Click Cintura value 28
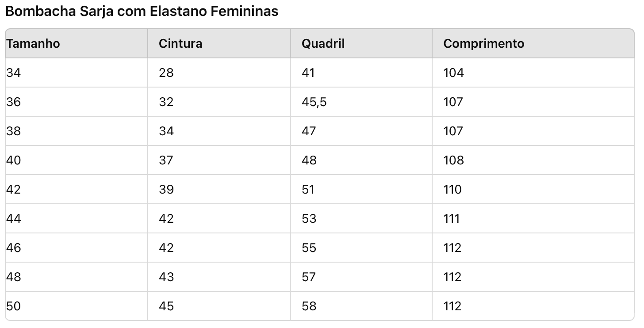This screenshot has height=328, width=644. pyautogui.click(x=166, y=72)
